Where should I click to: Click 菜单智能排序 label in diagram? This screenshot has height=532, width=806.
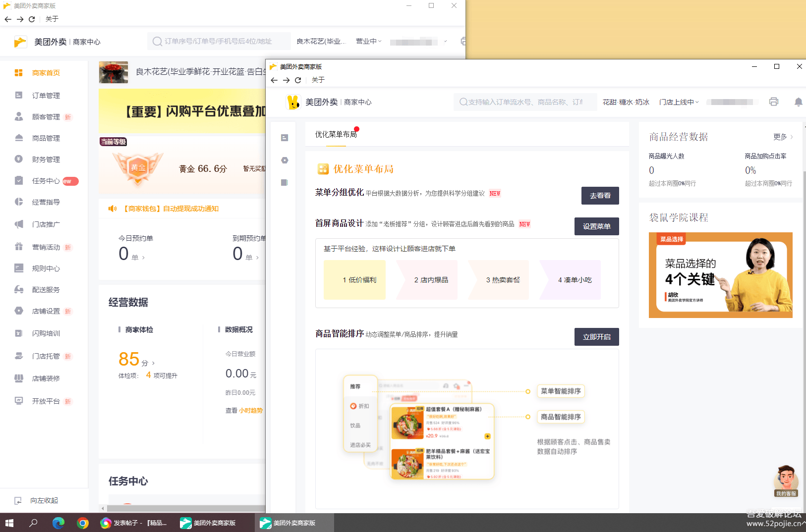[561, 391]
